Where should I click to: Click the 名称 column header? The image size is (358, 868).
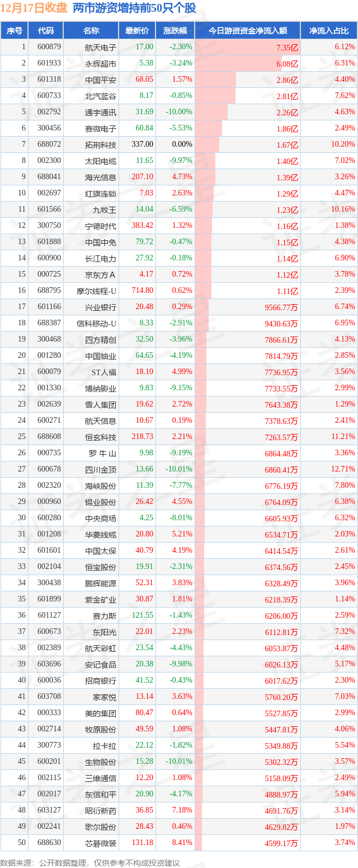pyautogui.click(x=91, y=31)
